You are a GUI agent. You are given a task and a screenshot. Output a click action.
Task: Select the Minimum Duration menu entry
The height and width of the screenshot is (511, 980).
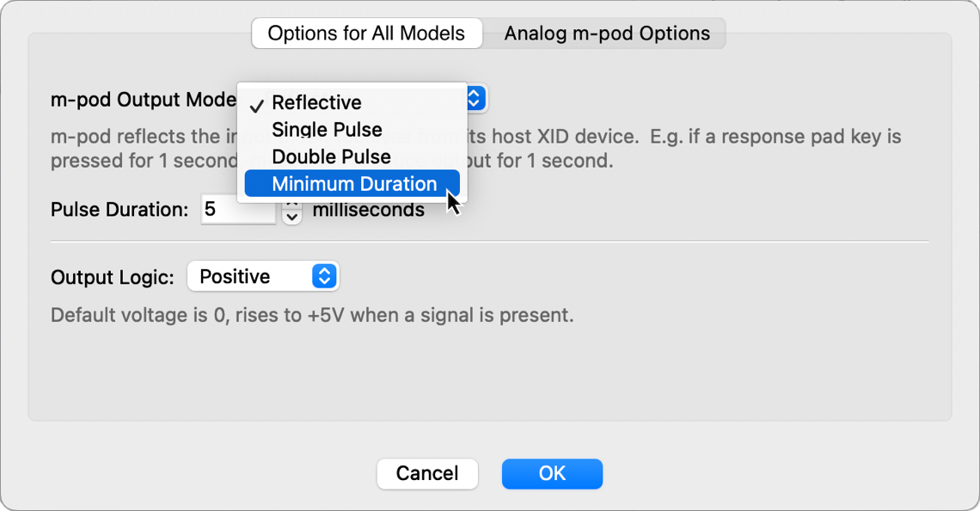click(x=353, y=184)
